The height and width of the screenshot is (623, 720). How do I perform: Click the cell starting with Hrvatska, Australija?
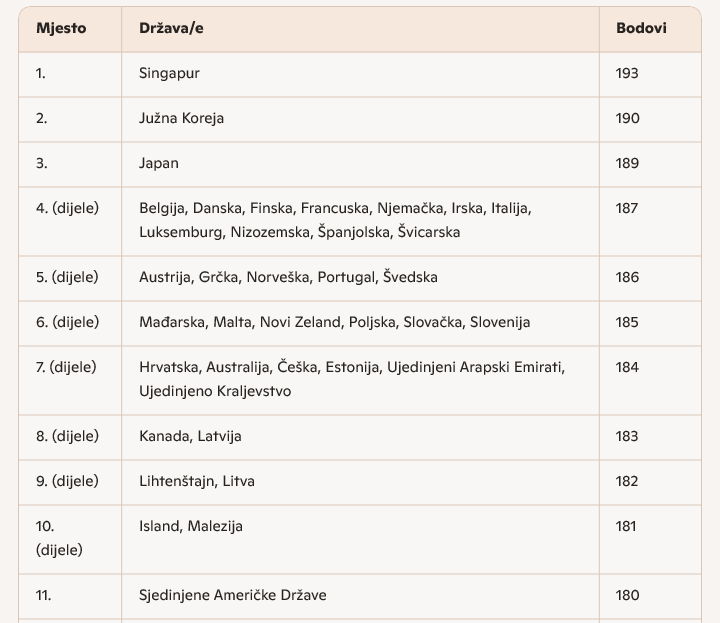[x=352, y=379]
